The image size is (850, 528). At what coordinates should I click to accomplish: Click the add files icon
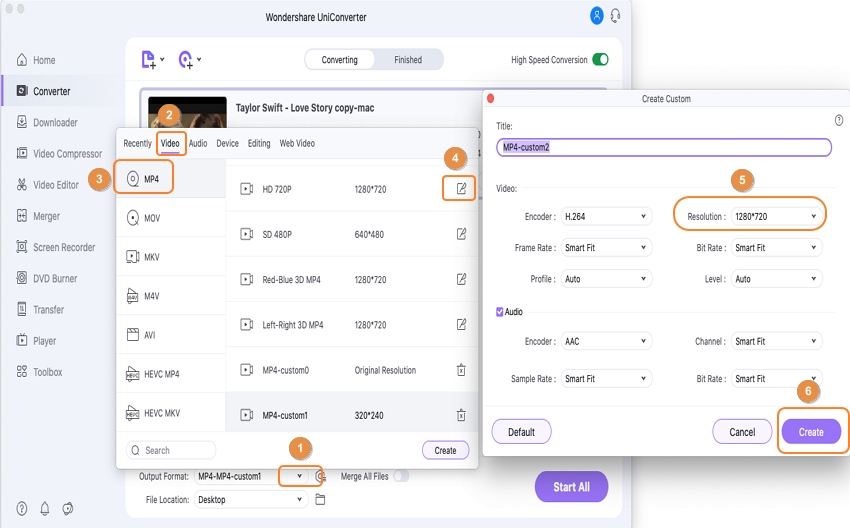point(149,60)
